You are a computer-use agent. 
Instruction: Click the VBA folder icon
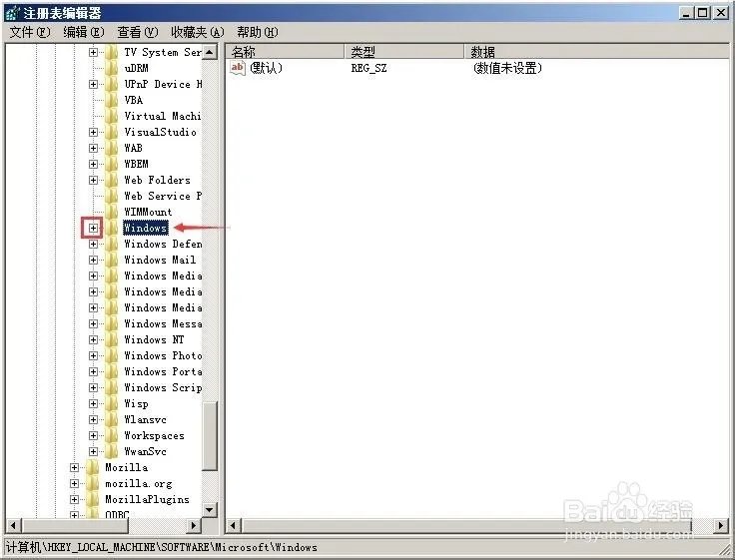pos(112,100)
